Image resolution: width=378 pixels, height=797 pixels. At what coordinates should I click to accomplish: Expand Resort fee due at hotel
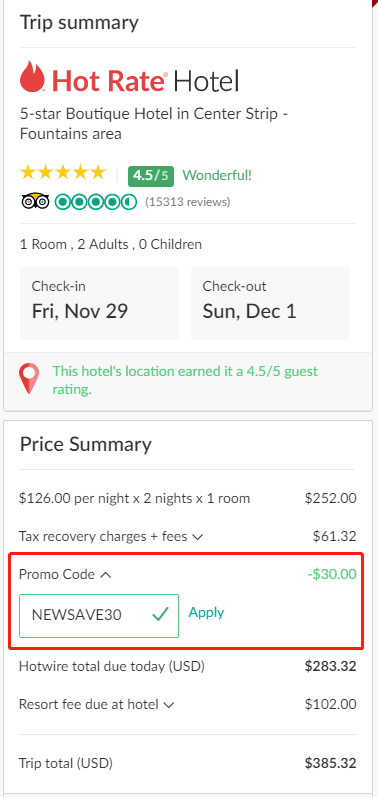pyautogui.click(x=97, y=704)
